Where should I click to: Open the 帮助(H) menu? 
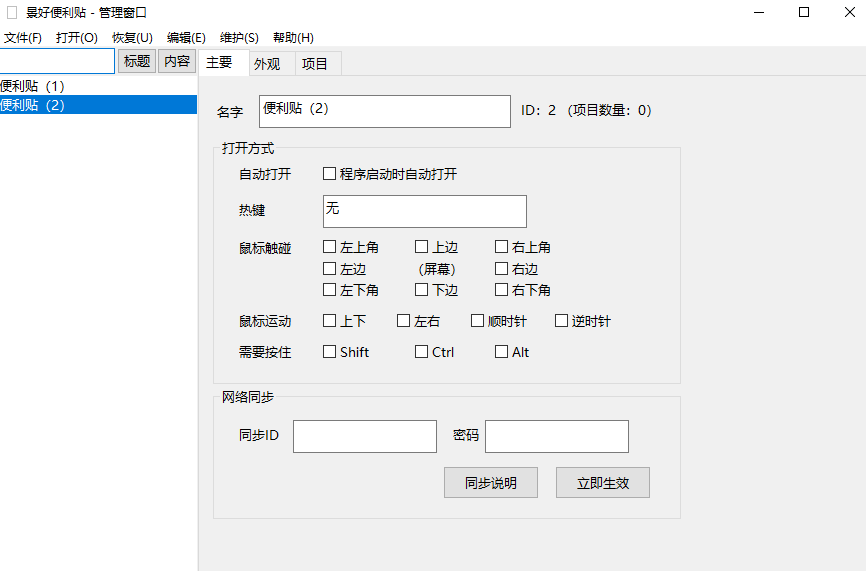[x=293, y=38]
